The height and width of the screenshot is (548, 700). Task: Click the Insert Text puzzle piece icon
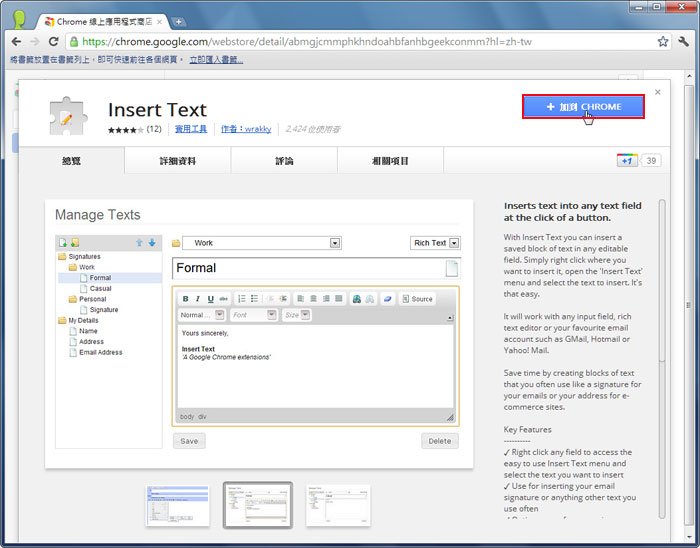click(x=68, y=116)
